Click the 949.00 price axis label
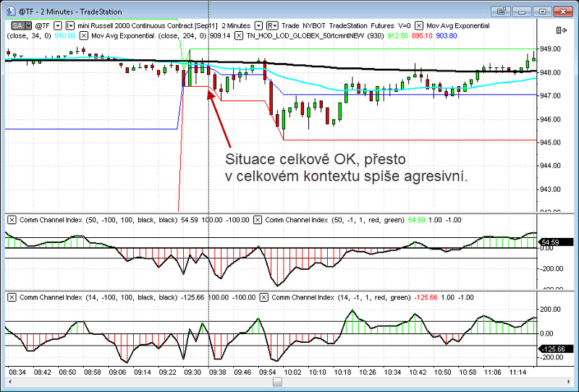This screenshot has height=392, width=579. coord(550,48)
